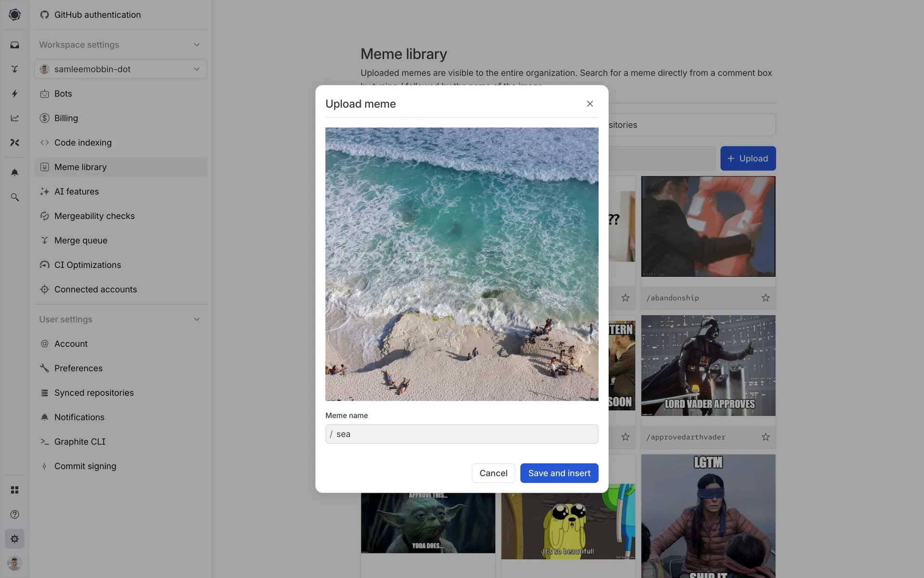
Task: Open the insights chart icon
Action: pos(14,118)
